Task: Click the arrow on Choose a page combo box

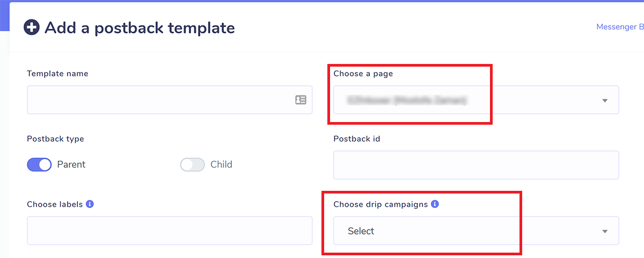Action: [605, 101]
